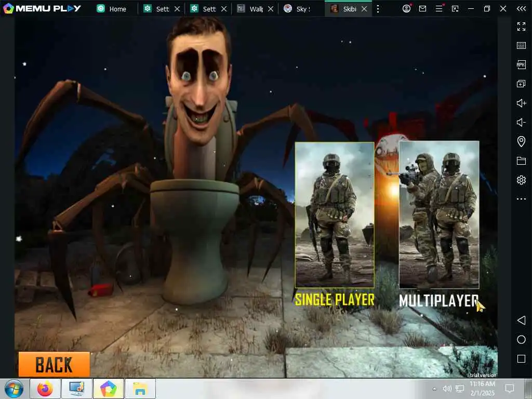
Task: Select the SINGLE PLAYER label
Action: tap(335, 300)
